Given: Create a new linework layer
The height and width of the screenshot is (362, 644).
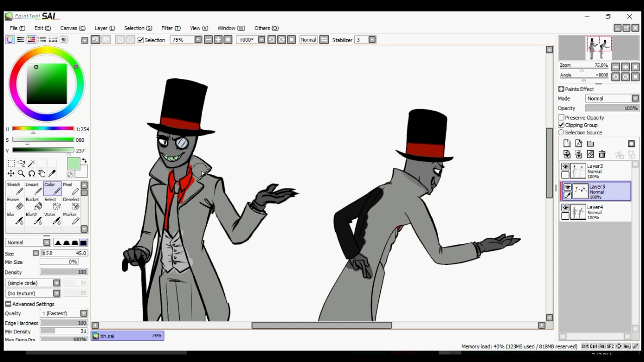Looking at the screenshot, I should pos(579,144).
